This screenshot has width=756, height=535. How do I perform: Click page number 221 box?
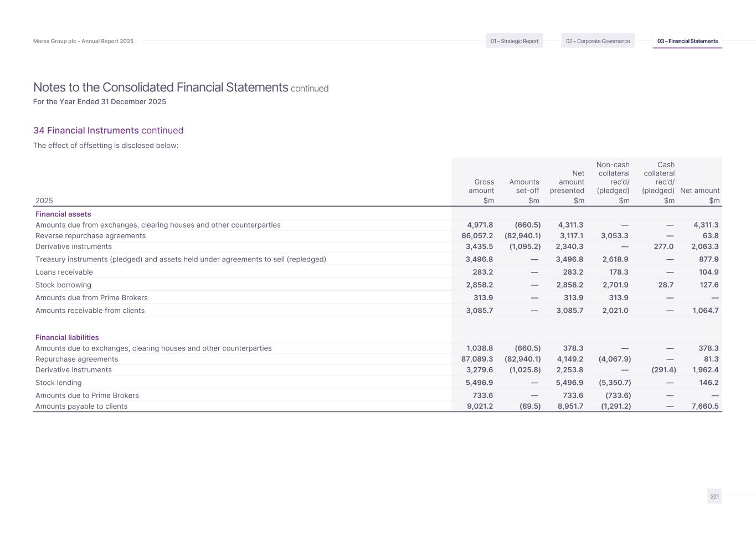714,496
